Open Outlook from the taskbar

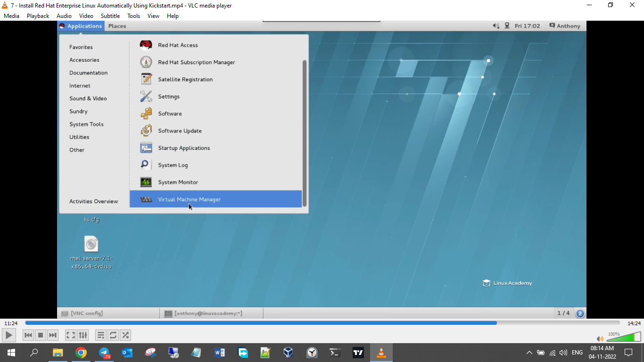(x=127, y=353)
